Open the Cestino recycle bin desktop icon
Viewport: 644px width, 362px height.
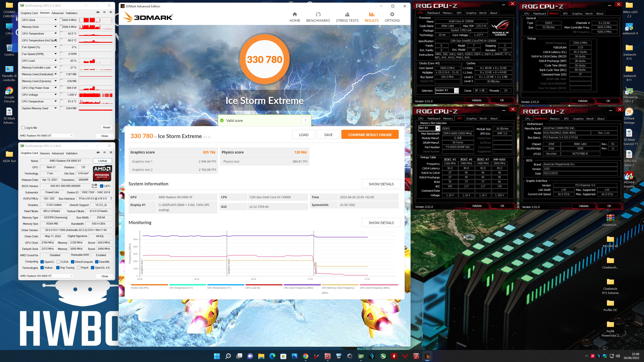(x=9, y=50)
